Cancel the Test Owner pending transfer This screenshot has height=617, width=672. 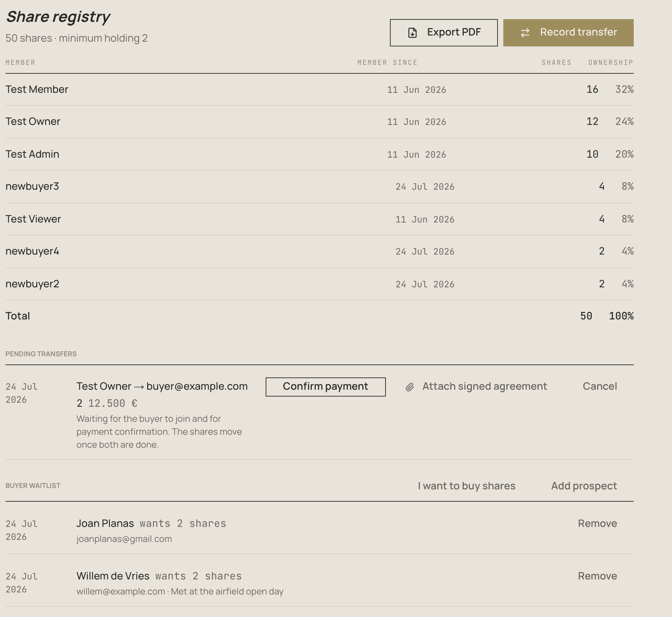click(600, 386)
